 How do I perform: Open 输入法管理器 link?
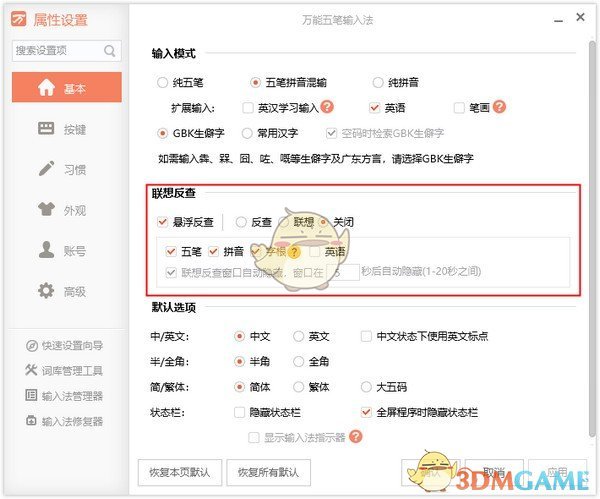(x=72, y=396)
